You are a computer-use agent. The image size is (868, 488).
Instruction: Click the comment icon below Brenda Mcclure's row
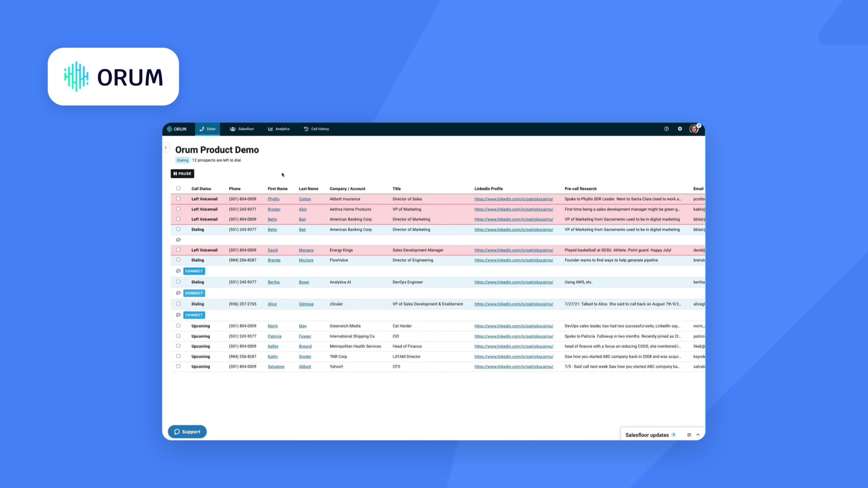coord(178,271)
